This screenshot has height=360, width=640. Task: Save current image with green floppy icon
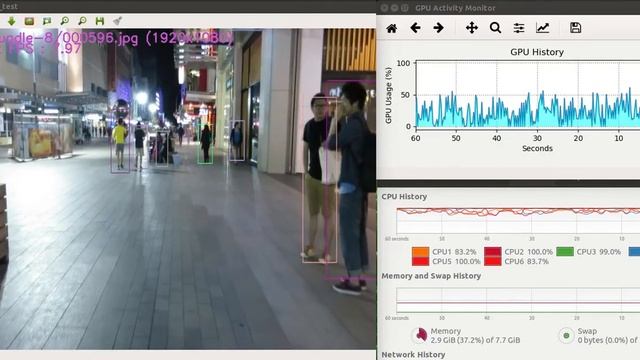(100, 21)
